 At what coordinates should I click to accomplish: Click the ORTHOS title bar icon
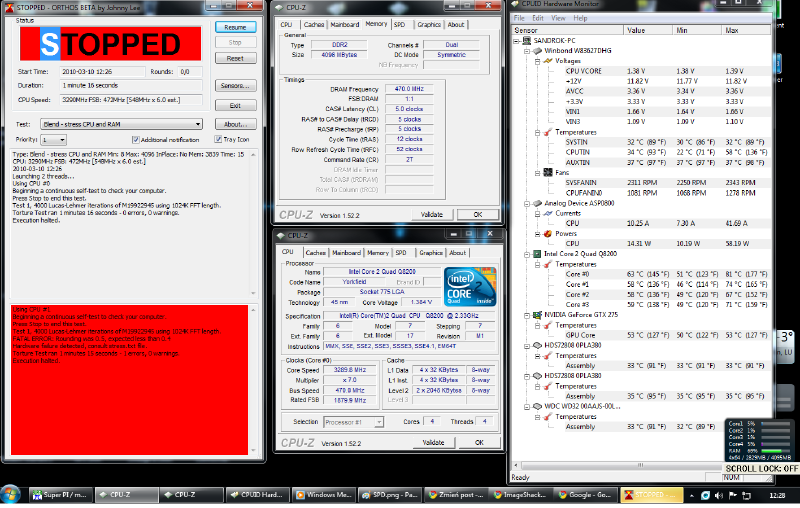(9, 8)
